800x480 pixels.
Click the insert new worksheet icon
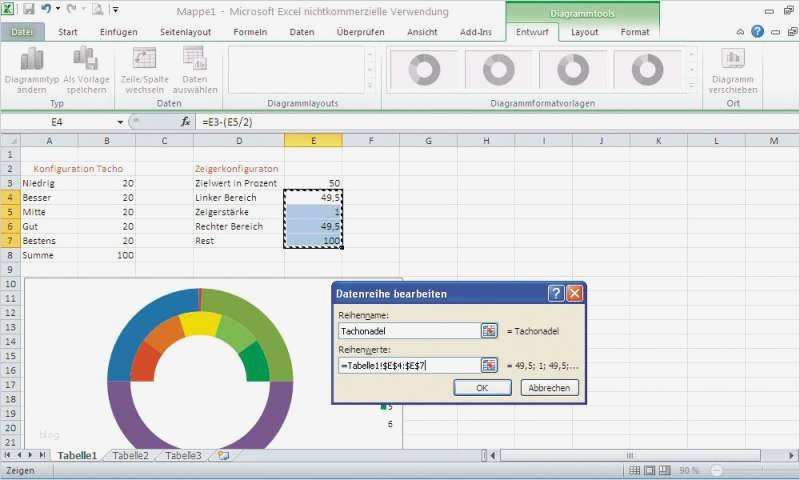(223, 456)
